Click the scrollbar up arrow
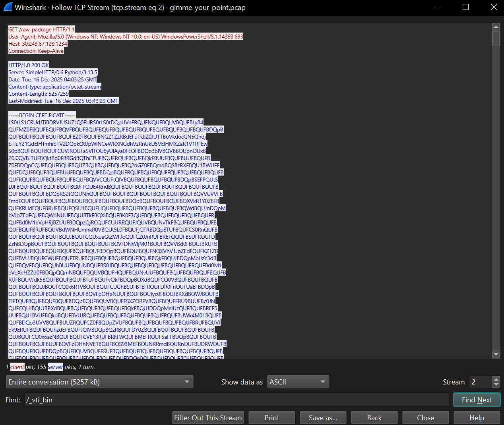The width and height of the screenshot is (504, 425). 496,27
